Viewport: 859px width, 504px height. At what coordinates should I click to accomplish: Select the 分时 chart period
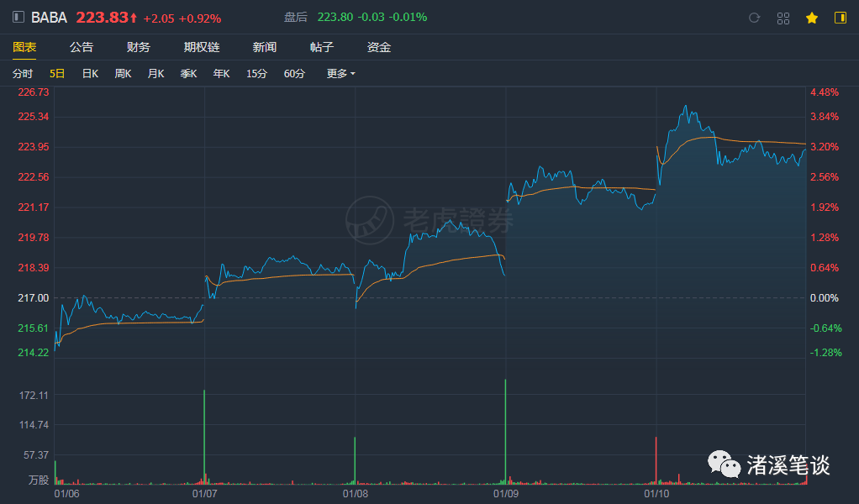[23, 73]
